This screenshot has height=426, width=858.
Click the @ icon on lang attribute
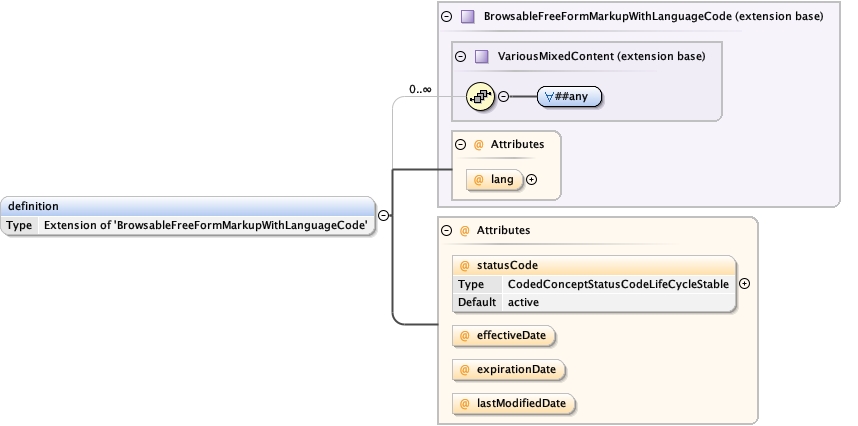(x=478, y=180)
